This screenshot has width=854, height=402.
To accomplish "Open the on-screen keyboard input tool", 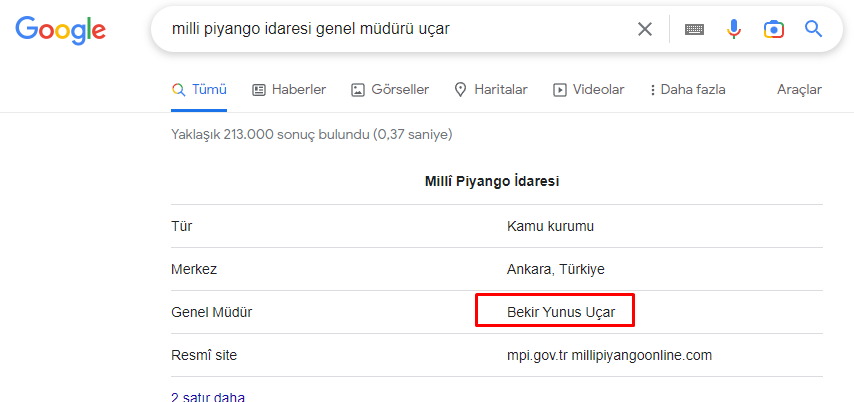I will point(694,29).
